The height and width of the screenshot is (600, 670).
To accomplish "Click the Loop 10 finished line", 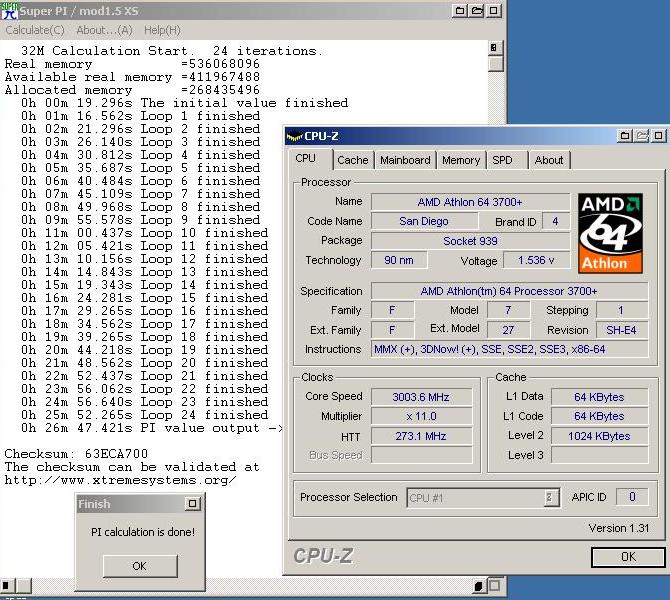I will click(x=145, y=233).
